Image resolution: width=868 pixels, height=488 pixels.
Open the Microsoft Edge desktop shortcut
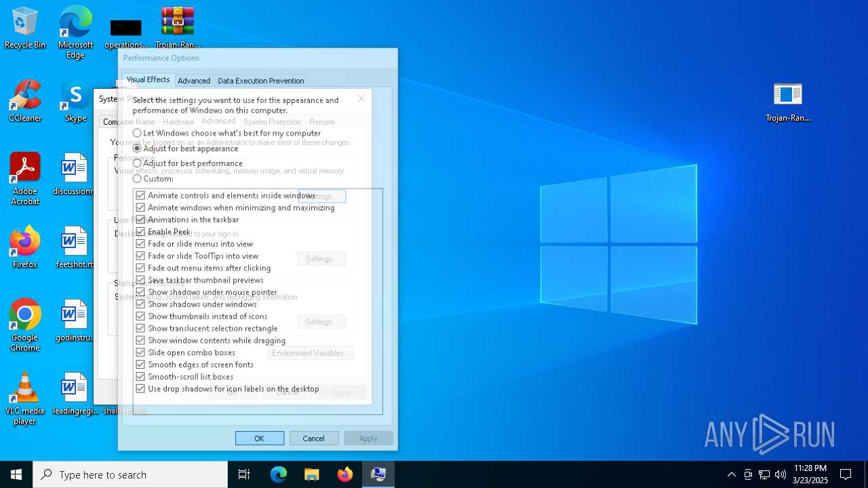tap(75, 33)
